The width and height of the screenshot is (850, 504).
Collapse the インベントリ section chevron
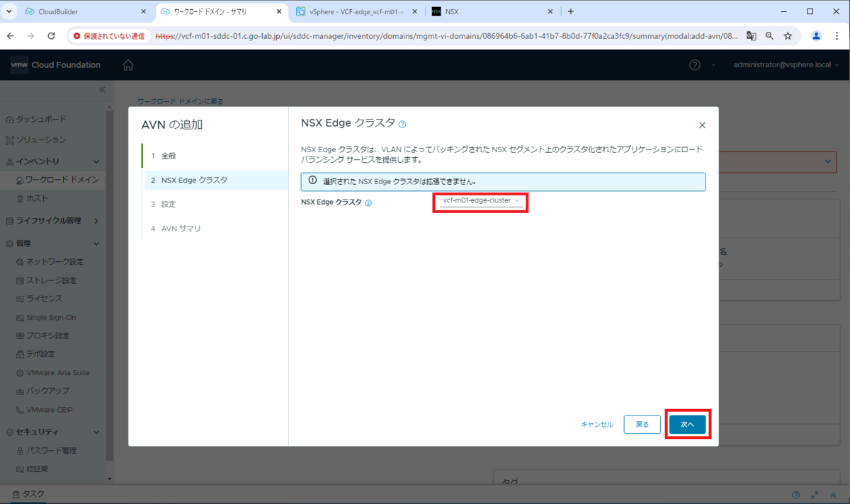click(x=97, y=162)
